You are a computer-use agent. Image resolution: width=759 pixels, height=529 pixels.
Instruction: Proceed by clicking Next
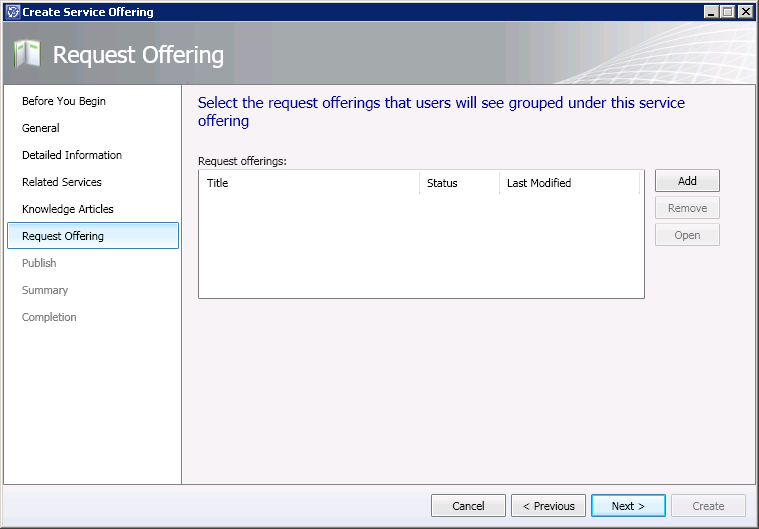point(628,506)
